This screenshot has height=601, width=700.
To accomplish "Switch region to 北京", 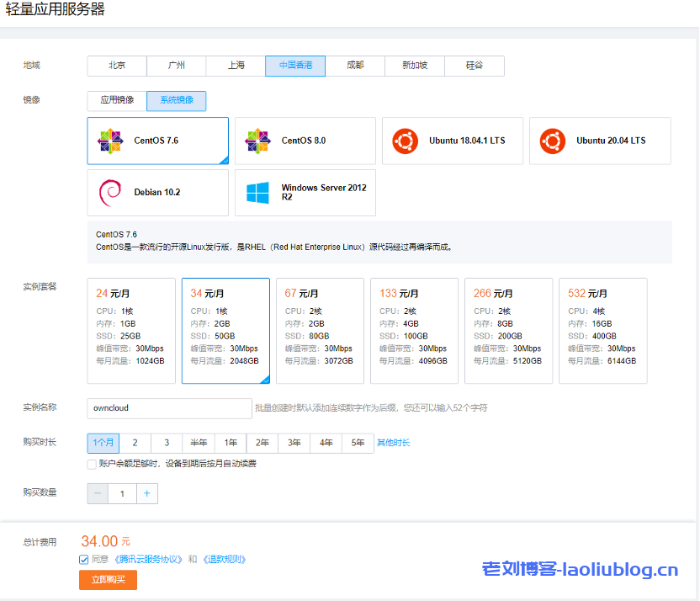I will [x=117, y=66].
